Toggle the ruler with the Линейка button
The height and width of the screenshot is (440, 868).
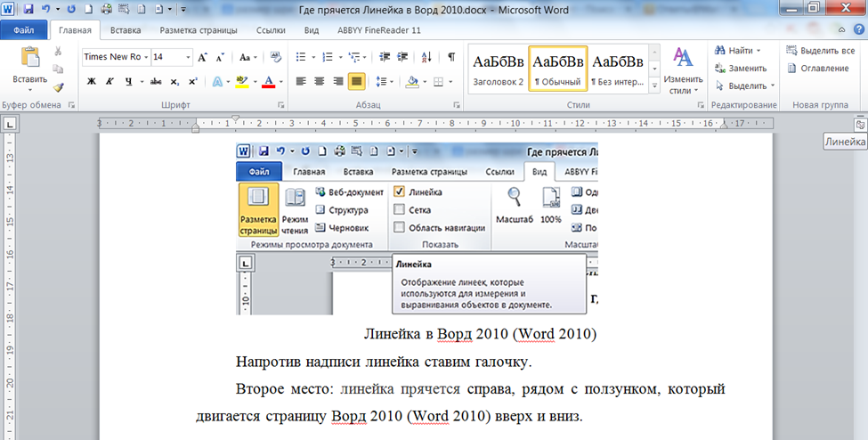click(860, 126)
